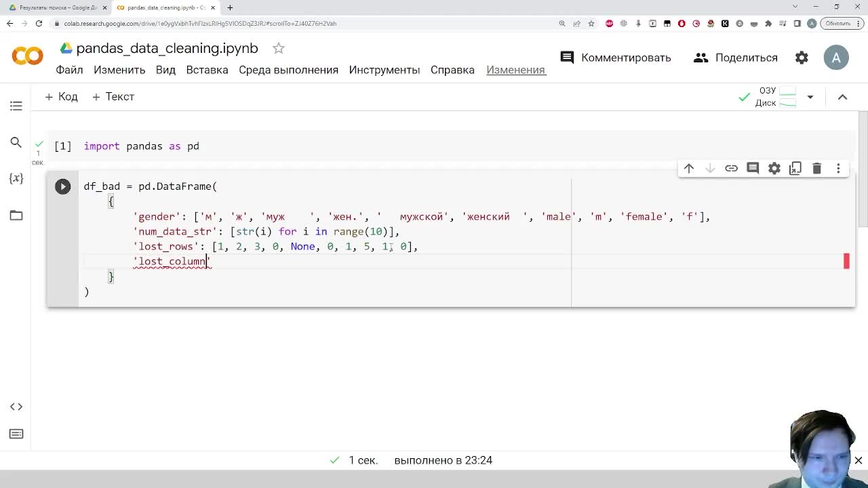Move the cell down

[x=710, y=168]
